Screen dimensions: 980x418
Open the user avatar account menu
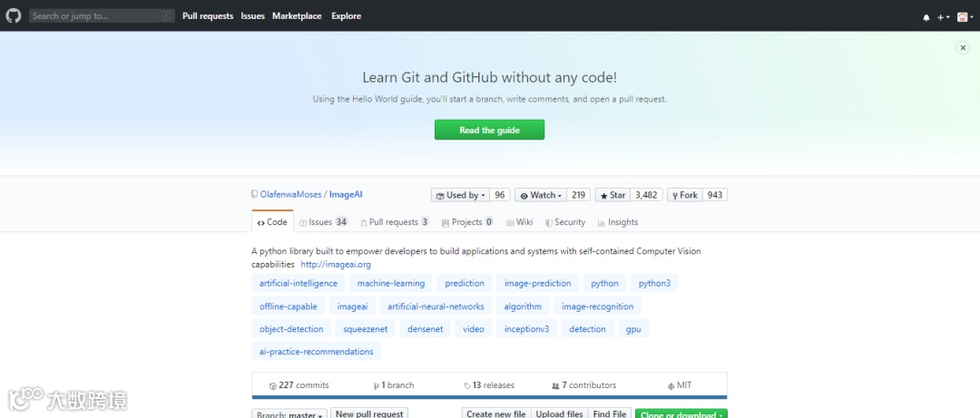coord(965,17)
